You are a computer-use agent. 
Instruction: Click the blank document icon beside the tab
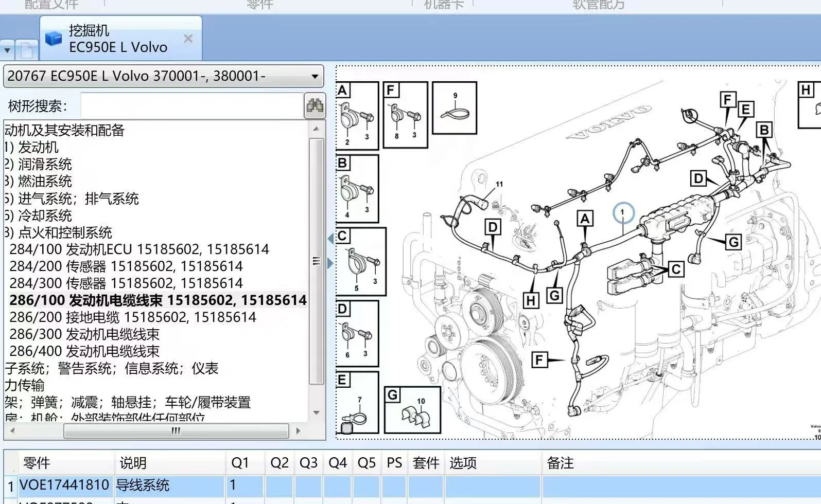(x=26, y=50)
